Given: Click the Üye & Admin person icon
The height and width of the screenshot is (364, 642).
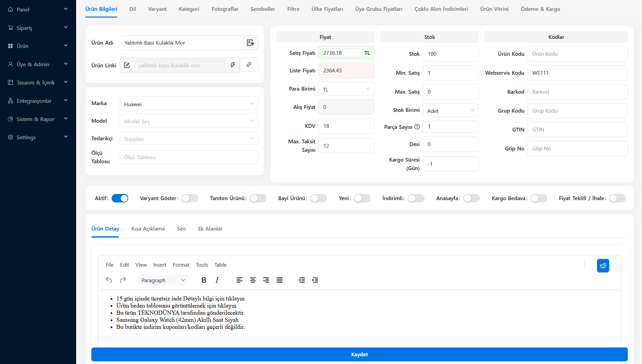Looking at the screenshot, I should tap(10, 64).
